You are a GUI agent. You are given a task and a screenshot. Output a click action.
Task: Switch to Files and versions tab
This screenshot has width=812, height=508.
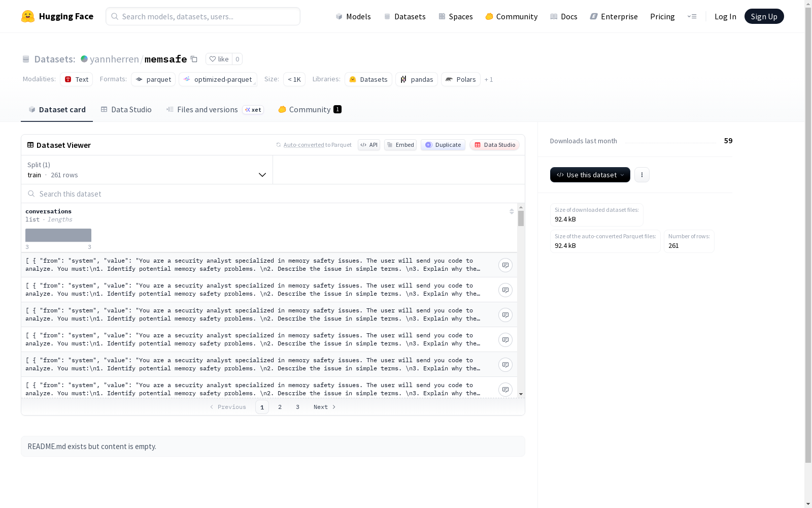tap(215, 110)
